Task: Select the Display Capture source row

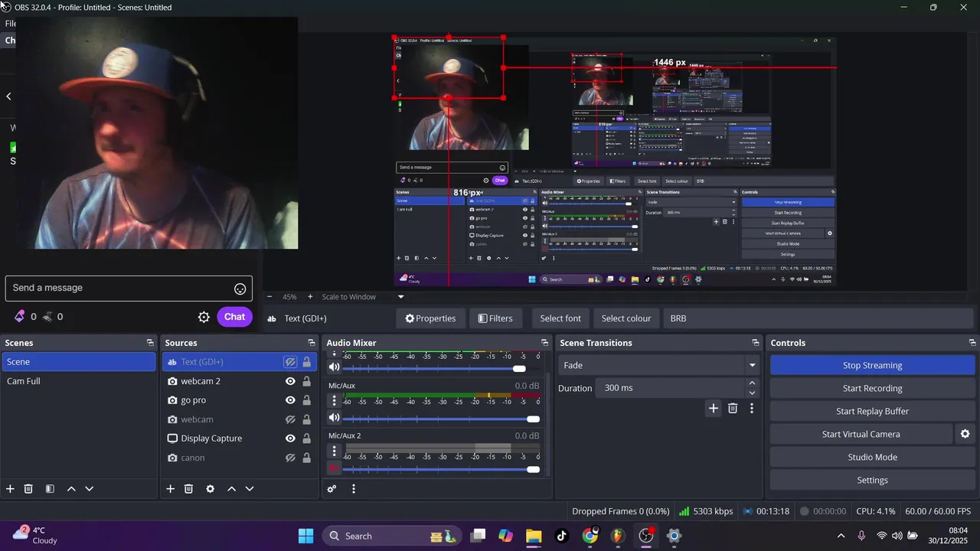Action: (x=239, y=439)
